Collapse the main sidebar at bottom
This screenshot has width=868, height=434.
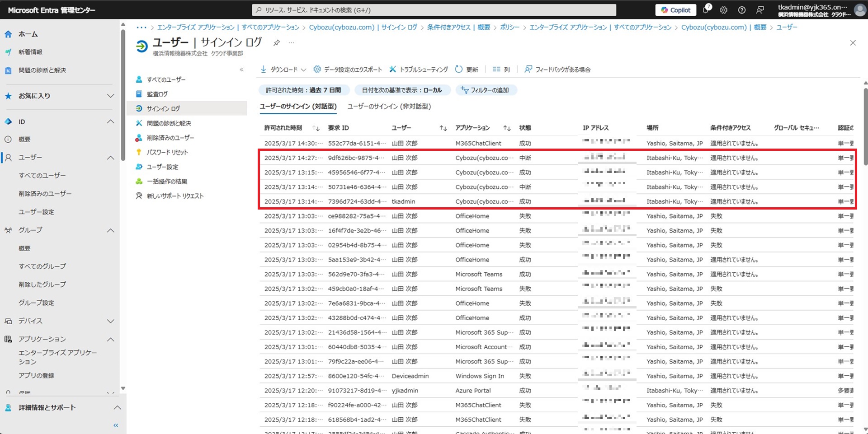pyautogui.click(x=116, y=425)
